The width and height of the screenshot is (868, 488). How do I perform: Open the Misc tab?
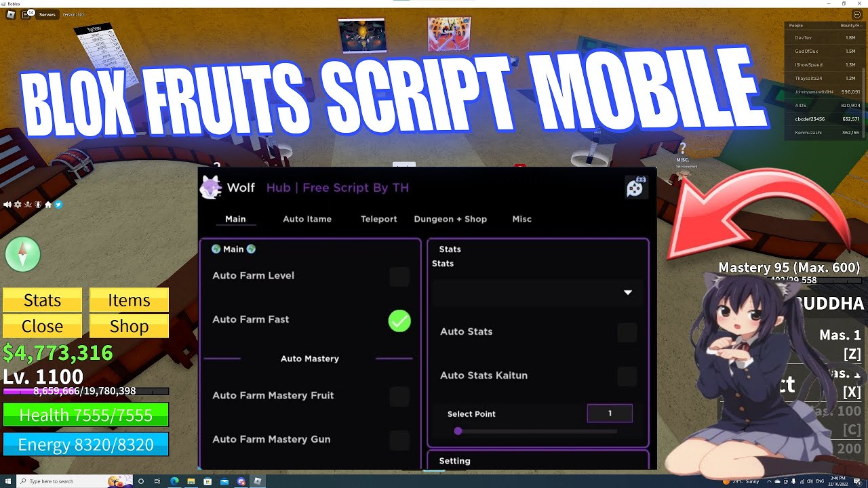pos(521,219)
